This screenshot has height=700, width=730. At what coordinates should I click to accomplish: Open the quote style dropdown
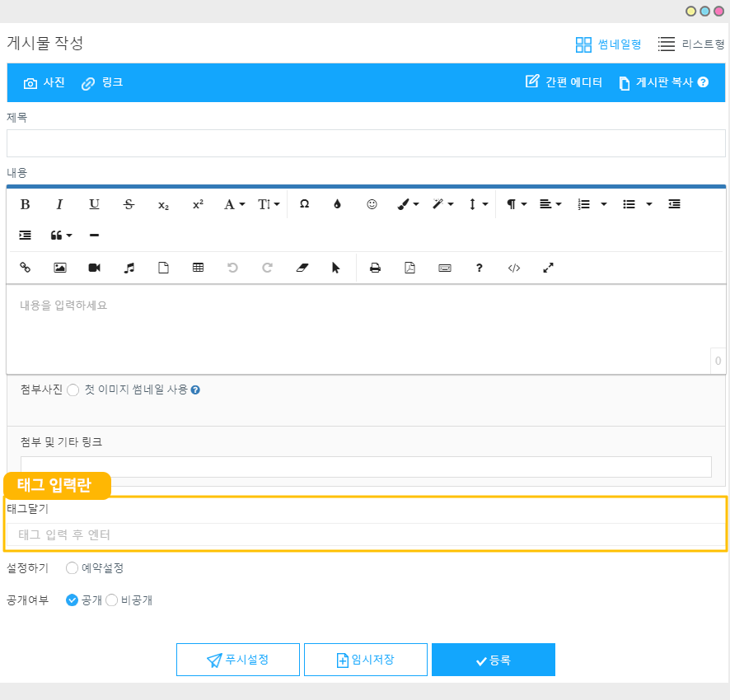coord(61,236)
